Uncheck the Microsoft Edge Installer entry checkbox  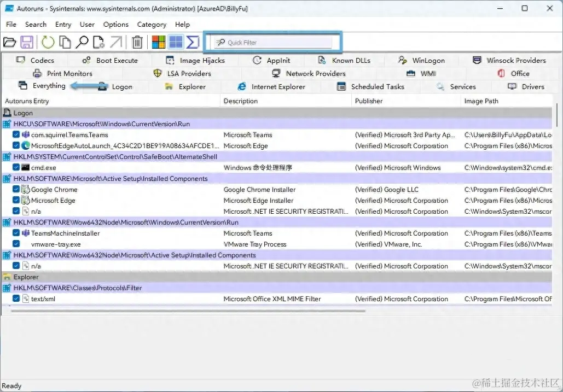coord(16,200)
